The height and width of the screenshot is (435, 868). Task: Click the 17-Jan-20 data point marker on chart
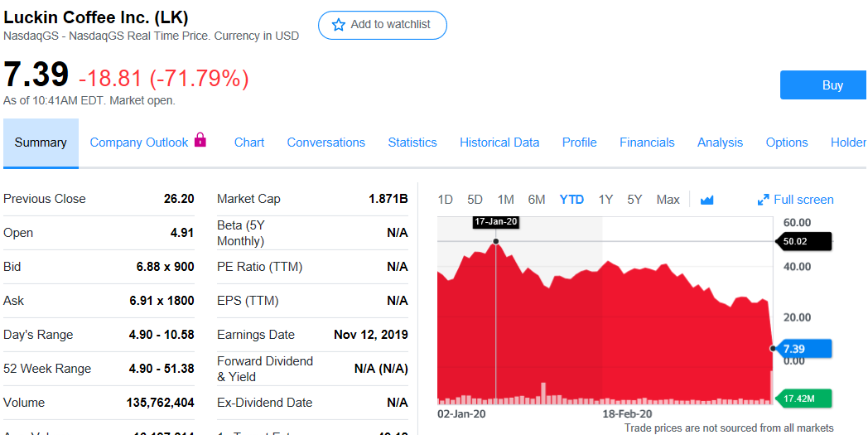click(495, 241)
